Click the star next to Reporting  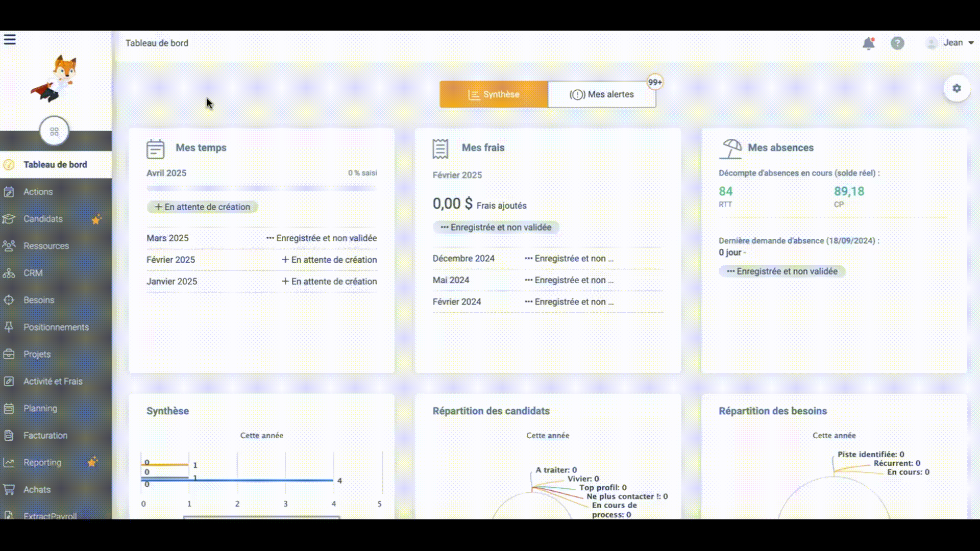pos(92,462)
